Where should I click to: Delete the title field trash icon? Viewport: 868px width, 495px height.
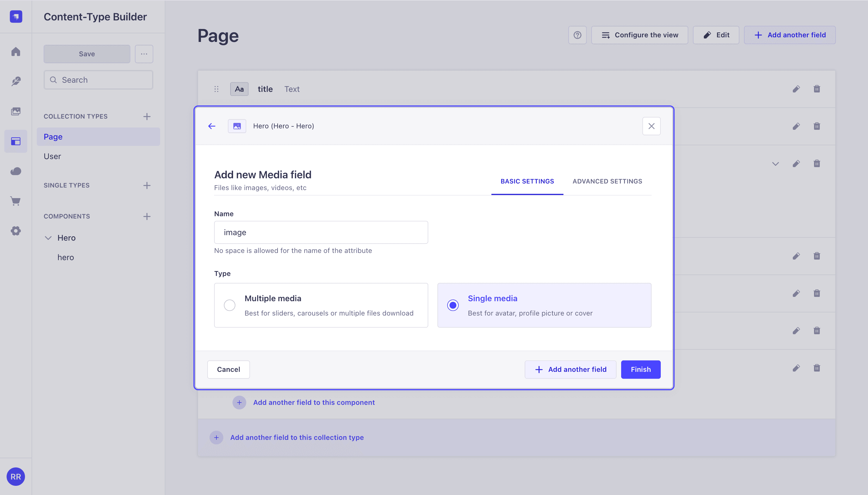pyautogui.click(x=817, y=89)
